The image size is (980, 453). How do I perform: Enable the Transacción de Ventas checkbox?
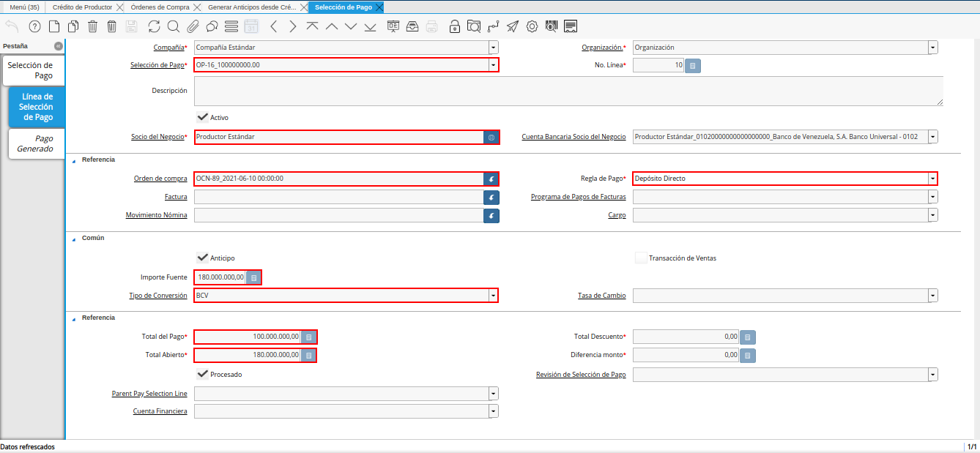click(x=641, y=258)
